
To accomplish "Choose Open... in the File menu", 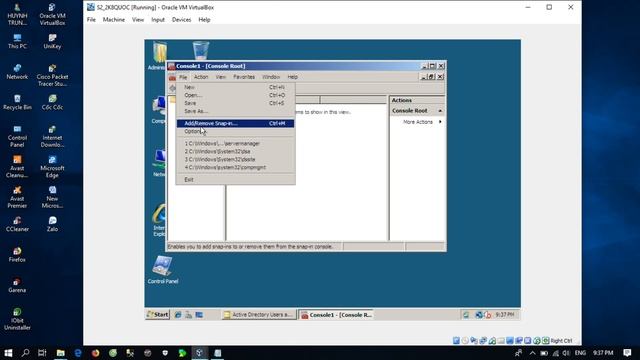I will (x=235, y=95).
